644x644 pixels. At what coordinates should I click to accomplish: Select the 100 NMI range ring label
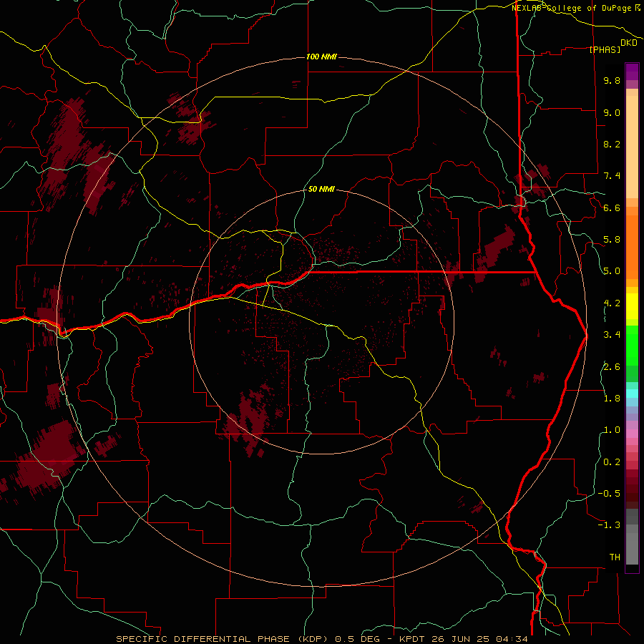coord(321,57)
